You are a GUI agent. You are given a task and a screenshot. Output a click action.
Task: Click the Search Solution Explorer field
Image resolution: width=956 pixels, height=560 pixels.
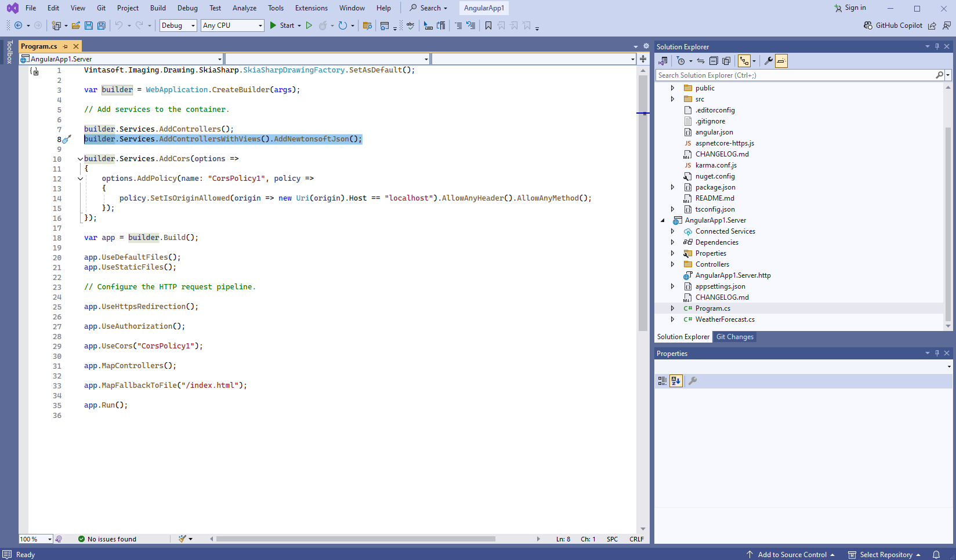tap(795, 75)
